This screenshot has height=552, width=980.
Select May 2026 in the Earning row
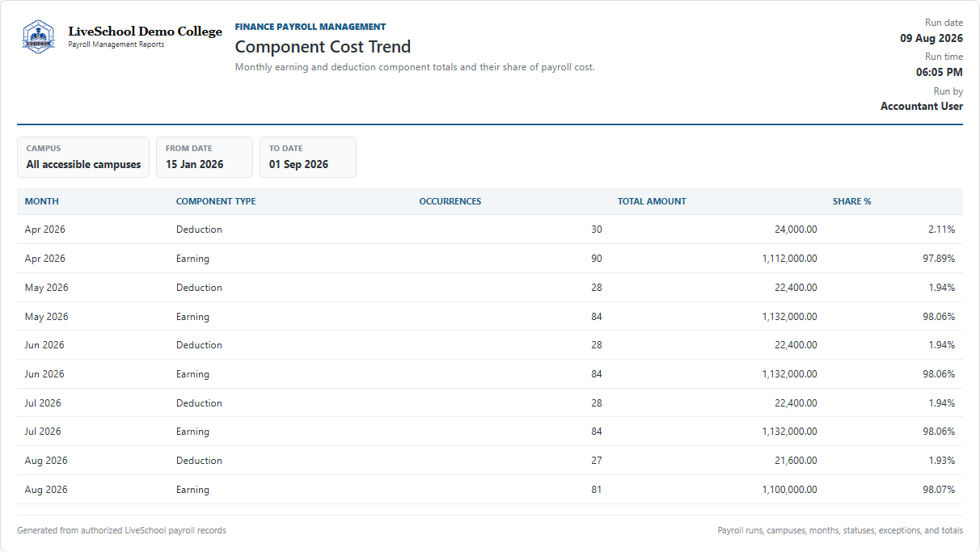[x=47, y=317]
